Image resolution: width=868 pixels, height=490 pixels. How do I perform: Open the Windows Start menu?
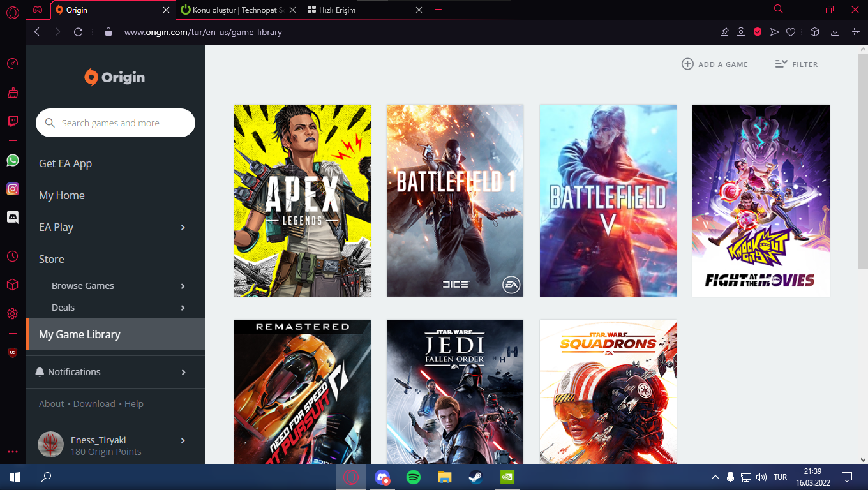tap(15, 477)
